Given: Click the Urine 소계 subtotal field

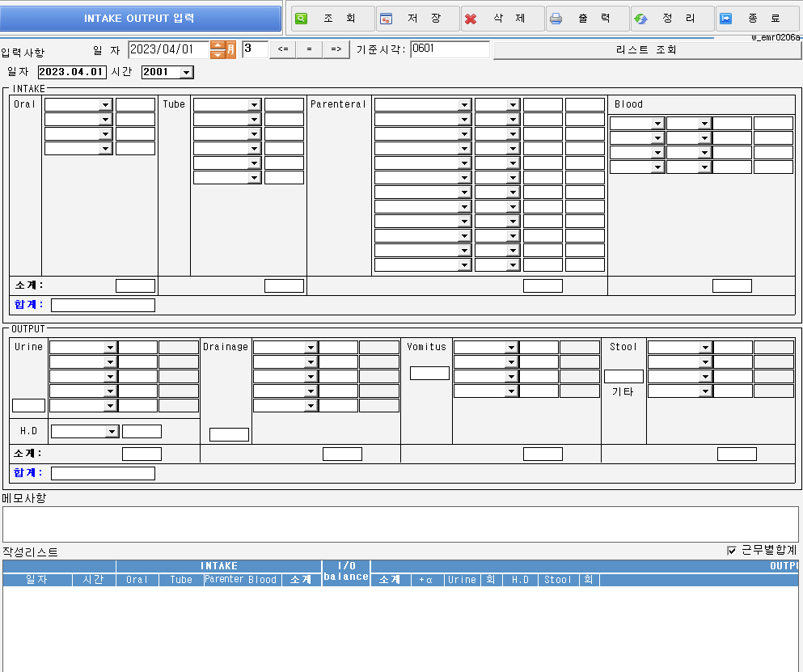Looking at the screenshot, I should point(142,454).
